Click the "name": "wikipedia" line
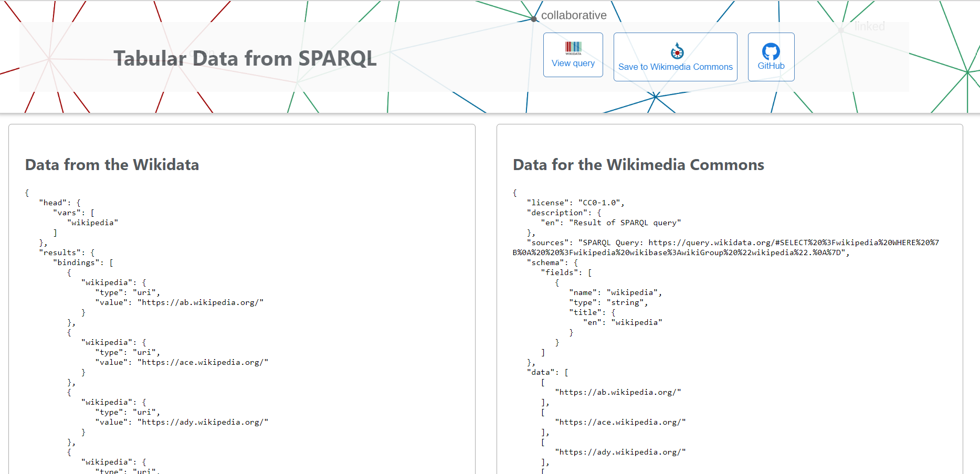Viewport: 980px width, 474px height. click(x=616, y=292)
